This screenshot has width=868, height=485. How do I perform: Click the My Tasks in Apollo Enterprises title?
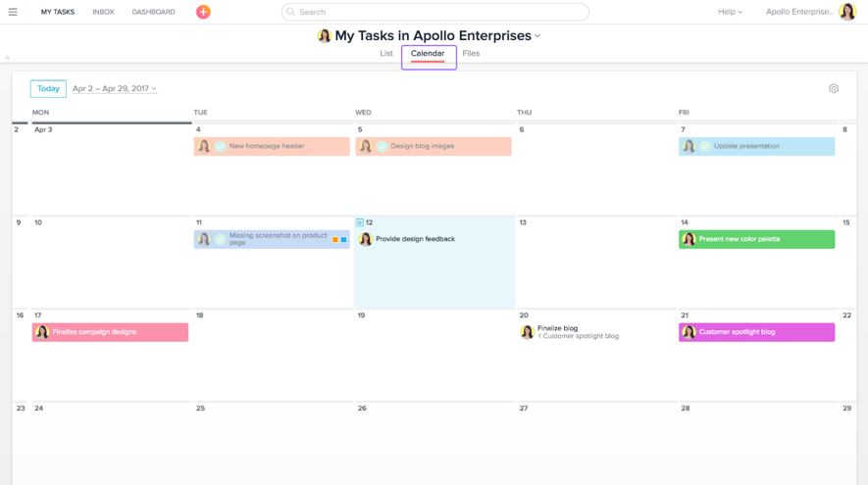[433, 36]
